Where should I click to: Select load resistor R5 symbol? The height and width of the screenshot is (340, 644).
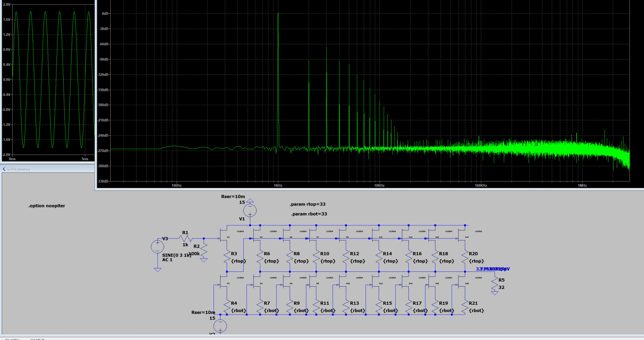pos(495,284)
